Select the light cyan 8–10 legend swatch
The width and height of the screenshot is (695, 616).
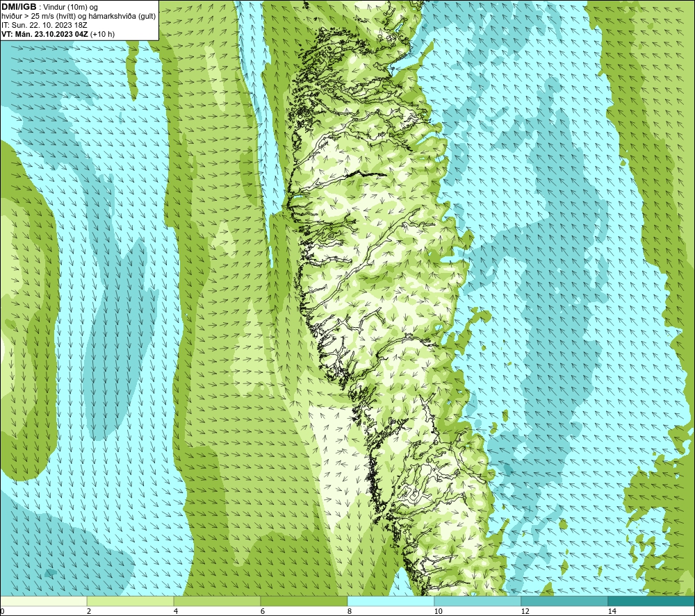coord(391,601)
